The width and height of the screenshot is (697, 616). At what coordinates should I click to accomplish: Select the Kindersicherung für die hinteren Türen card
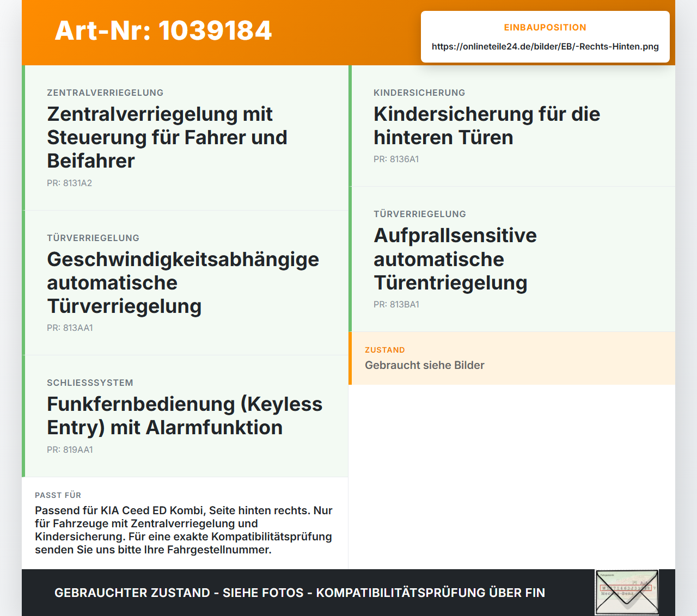[512, 126]
